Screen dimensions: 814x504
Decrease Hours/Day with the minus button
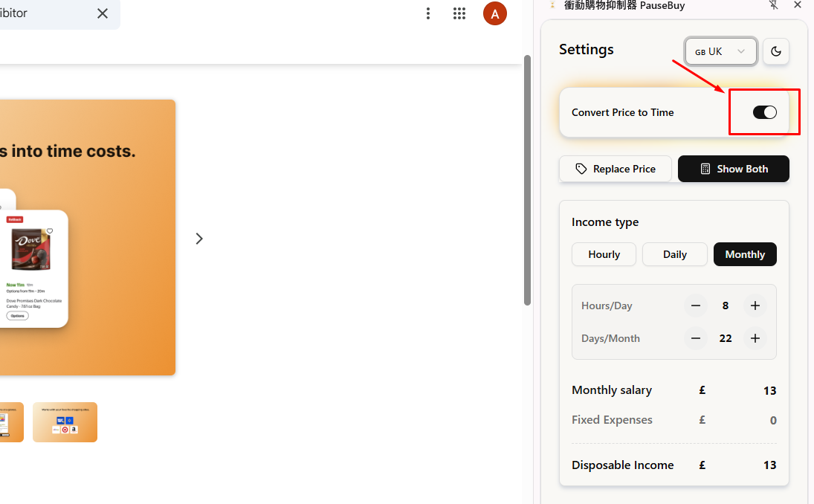point(696,306)
